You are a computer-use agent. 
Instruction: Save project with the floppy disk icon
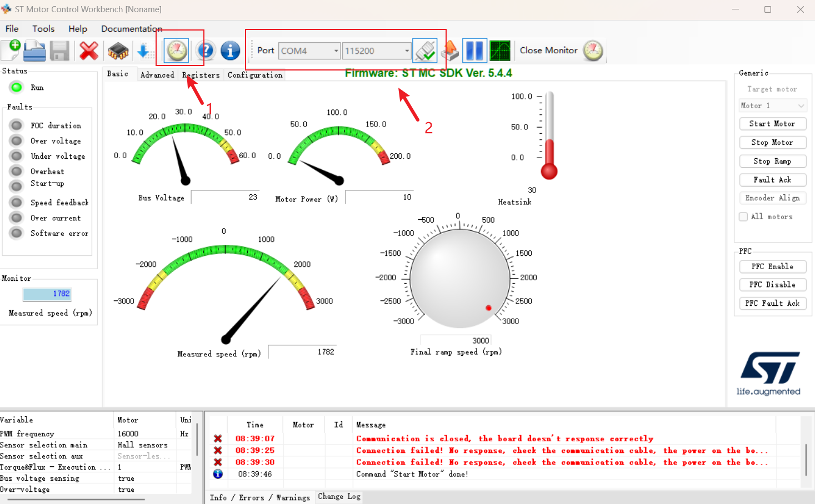pos(59,51)
